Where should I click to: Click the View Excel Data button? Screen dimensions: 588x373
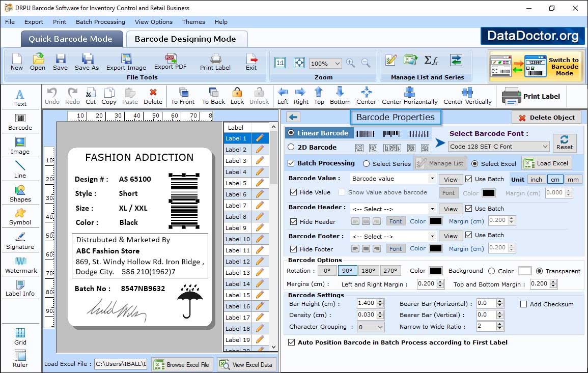point(247,364)
